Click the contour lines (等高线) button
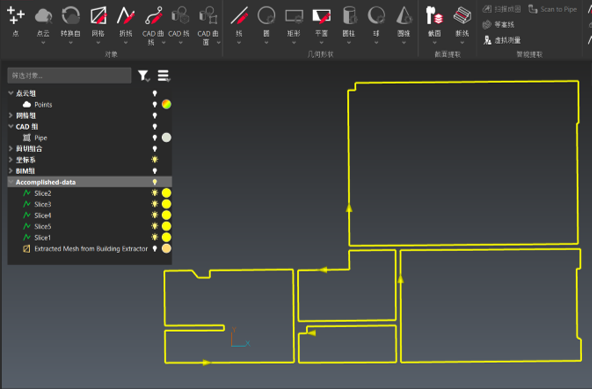 point(498,25)
